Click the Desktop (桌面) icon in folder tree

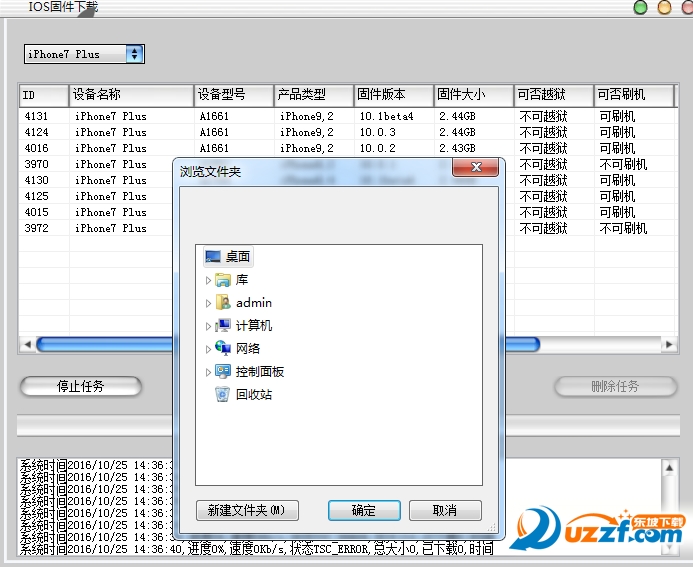point(213,256)
